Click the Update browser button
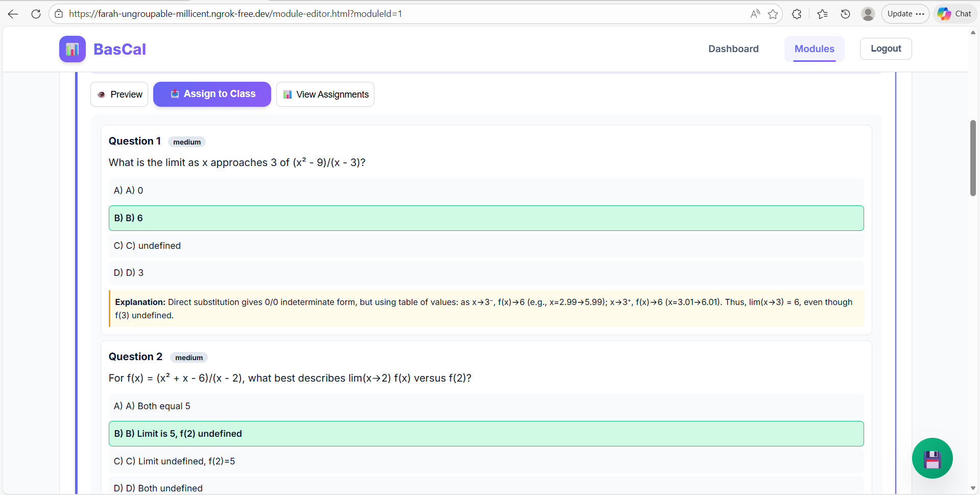Screen dimensions: 980x495 point(905,14)
